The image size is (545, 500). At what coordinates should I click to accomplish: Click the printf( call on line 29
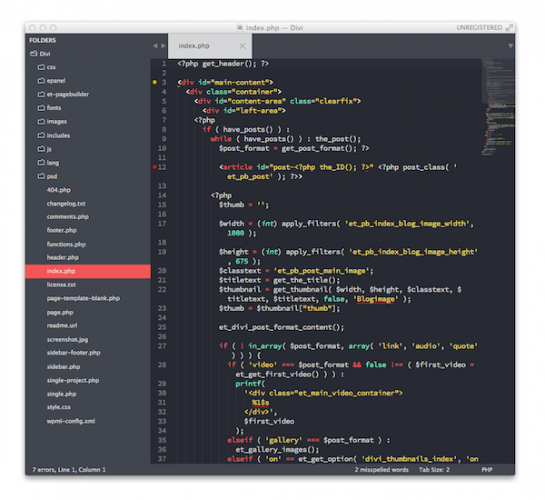(250, 384)
